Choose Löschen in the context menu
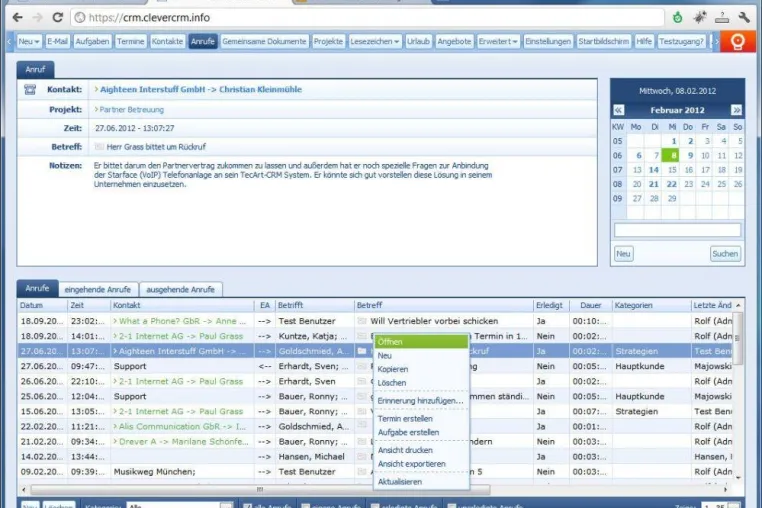Image resolution: width=762 pixels, height=508 pixels. pyautogui.click(x=421, y=383)
